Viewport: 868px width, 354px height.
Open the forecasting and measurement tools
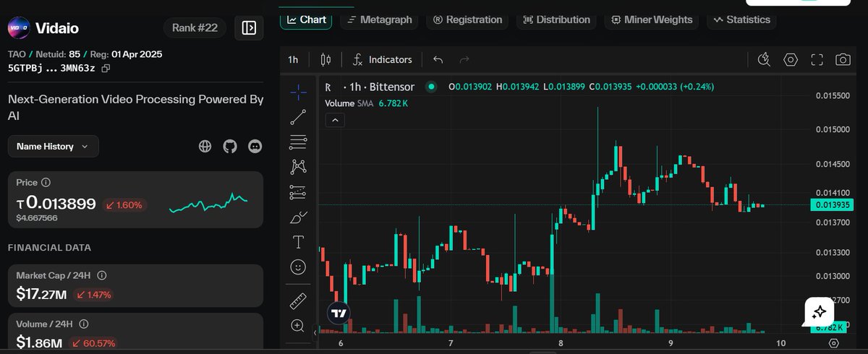tap(298, 192)
